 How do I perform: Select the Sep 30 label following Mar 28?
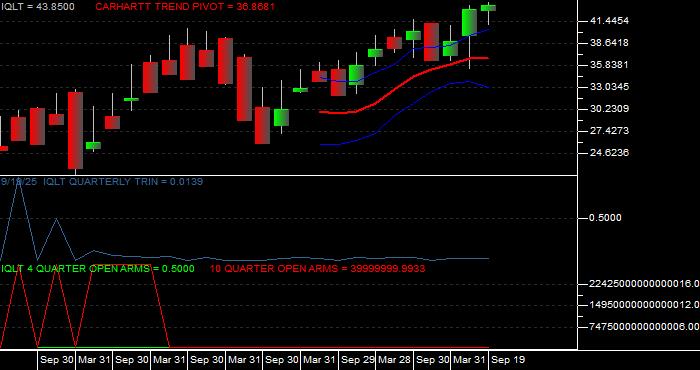[x=433, y=360]
